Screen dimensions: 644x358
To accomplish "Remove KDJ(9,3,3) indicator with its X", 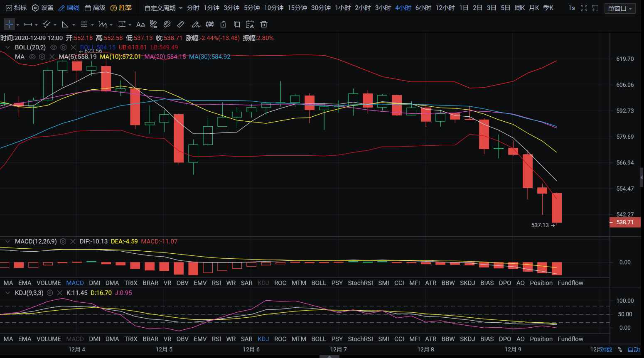I will point(59,293).
